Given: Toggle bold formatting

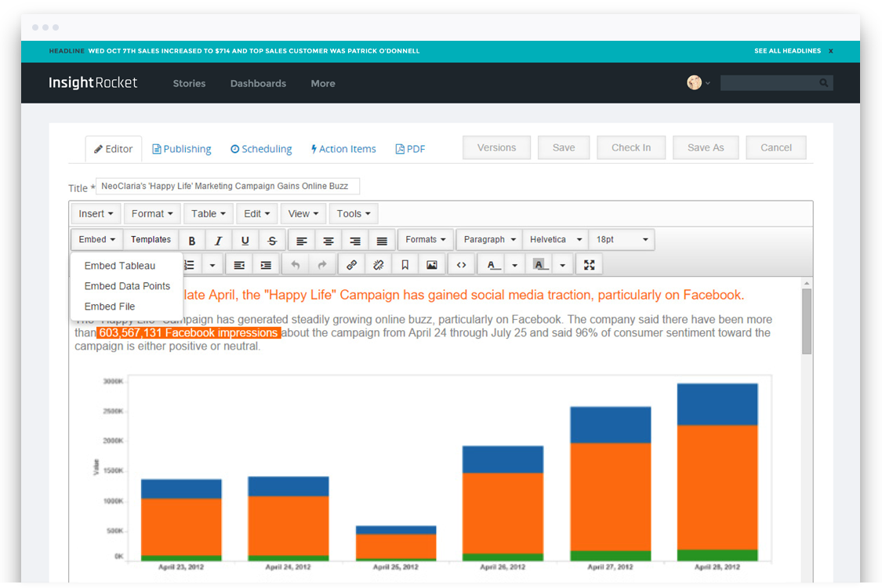Looking at the screenshot, I should pos(192,240).
